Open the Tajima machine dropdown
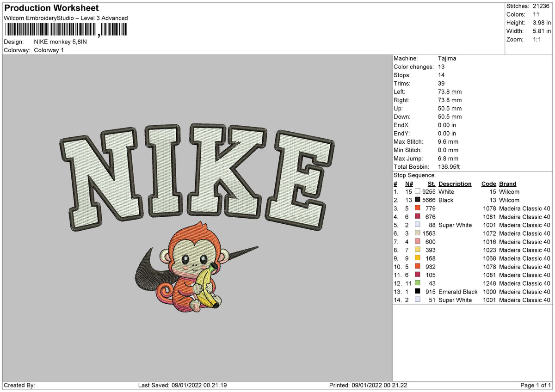 [x=448, y=58]
